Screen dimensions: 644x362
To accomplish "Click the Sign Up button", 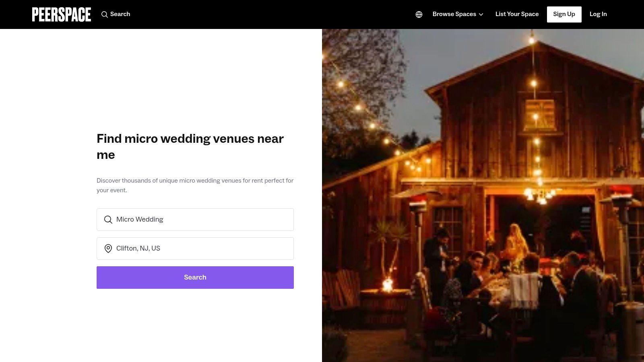I will point(564,14).
